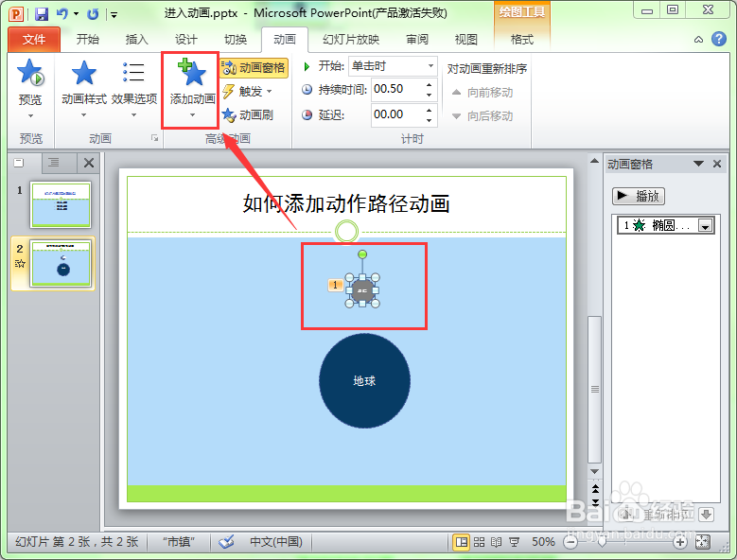This screenshot has height=560, width=737.
Task: Click the animation star marker beside slide 2
Action: 20,264
